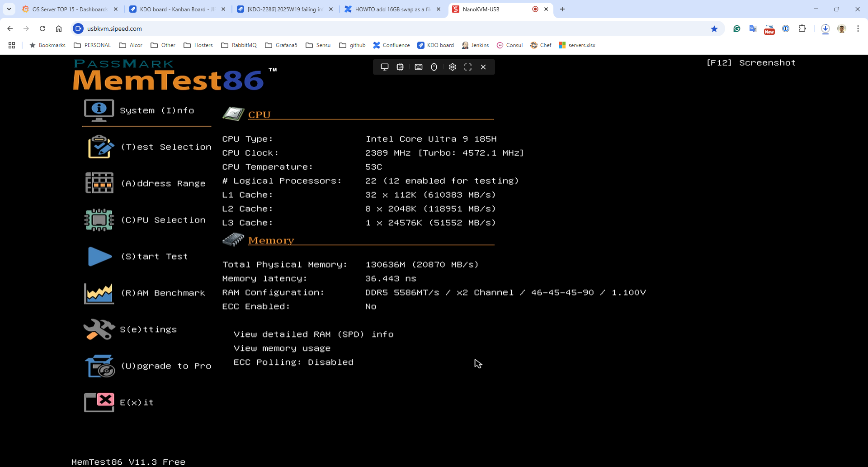Toggle ECC Polling: Disabled option
The image size is (868, 467).
(293, 362)
